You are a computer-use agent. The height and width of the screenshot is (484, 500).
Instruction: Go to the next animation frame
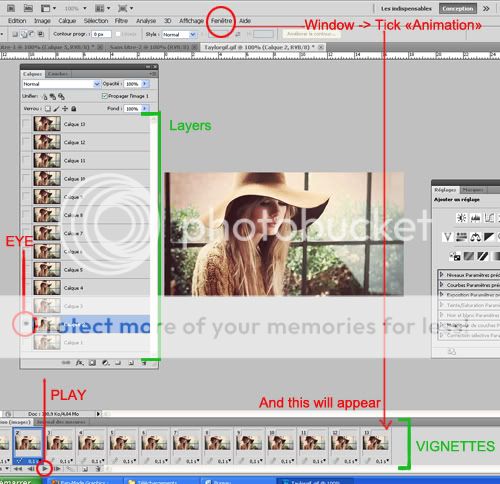click(57, 469)
